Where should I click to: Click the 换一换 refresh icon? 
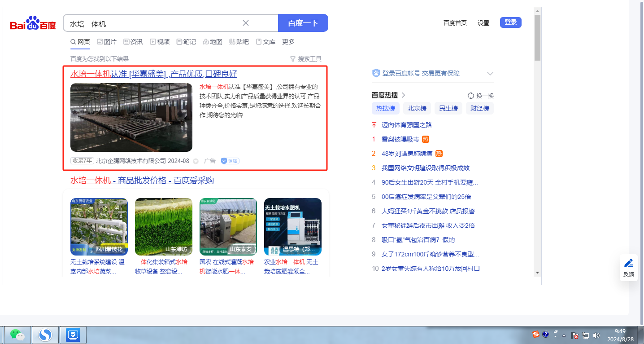click(471, 96)
